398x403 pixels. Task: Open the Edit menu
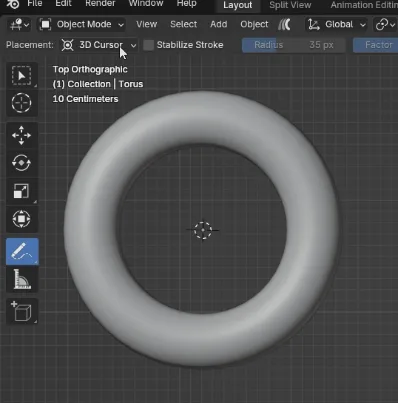[x=63, y=4]
